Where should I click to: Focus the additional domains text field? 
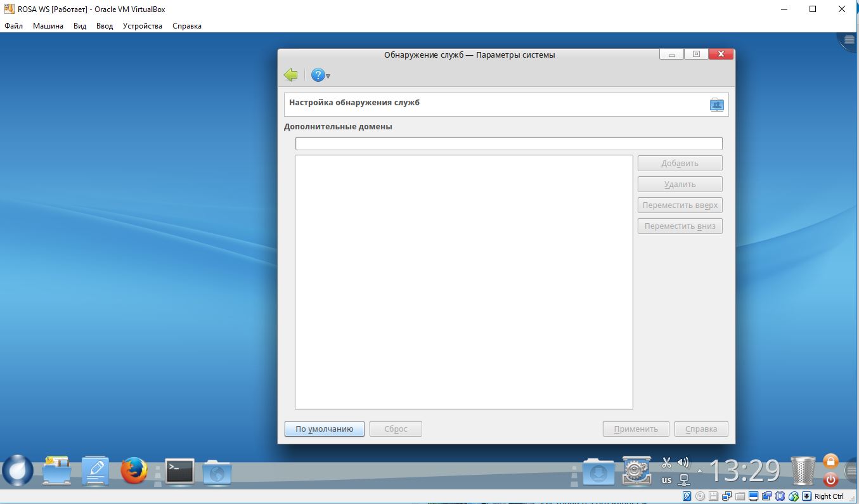(508, 144)
